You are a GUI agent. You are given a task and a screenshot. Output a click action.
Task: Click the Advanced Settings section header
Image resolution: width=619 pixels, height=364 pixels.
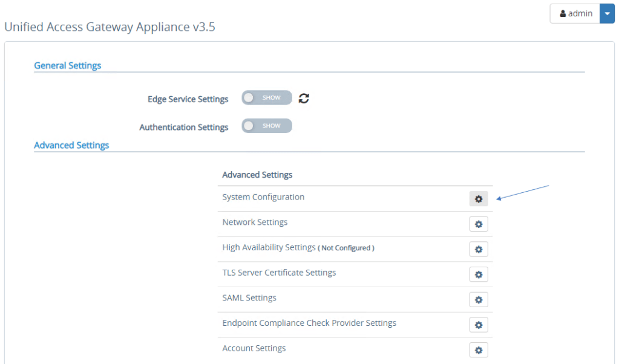tap(71, 145)
